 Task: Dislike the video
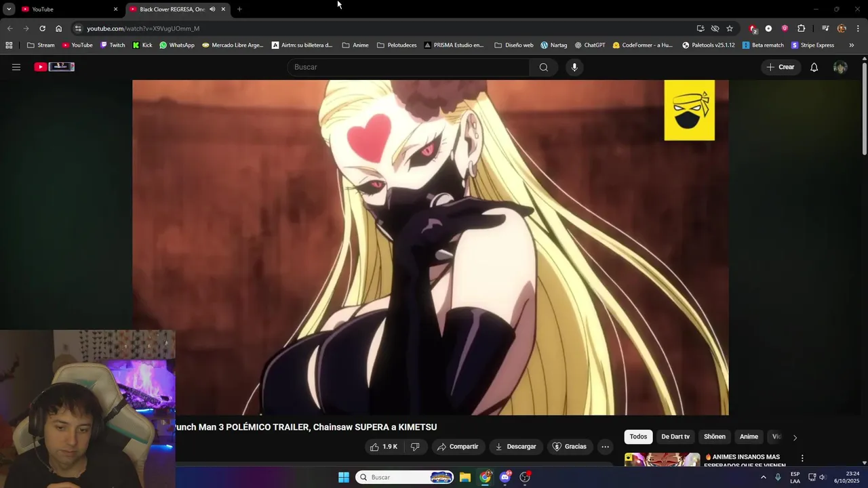[415, 447]
